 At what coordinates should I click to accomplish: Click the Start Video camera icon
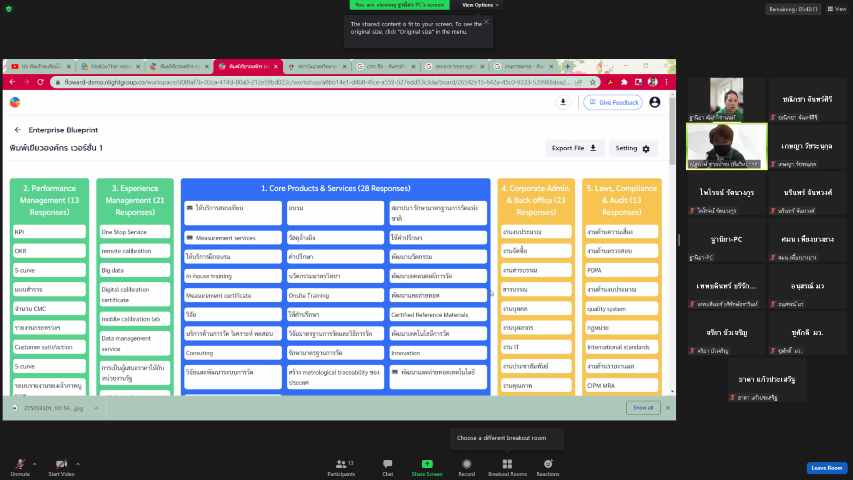[x=62, y=464]
